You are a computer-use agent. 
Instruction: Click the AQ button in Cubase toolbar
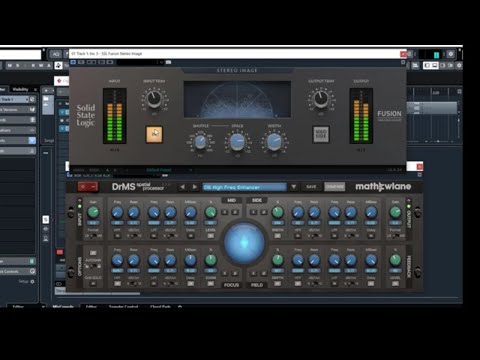pyautogui.click(x=55, y=54)
